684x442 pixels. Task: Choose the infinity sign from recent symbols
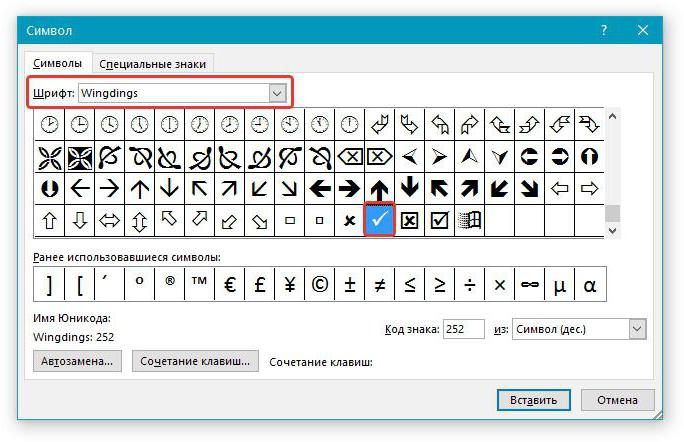(530, 284)
